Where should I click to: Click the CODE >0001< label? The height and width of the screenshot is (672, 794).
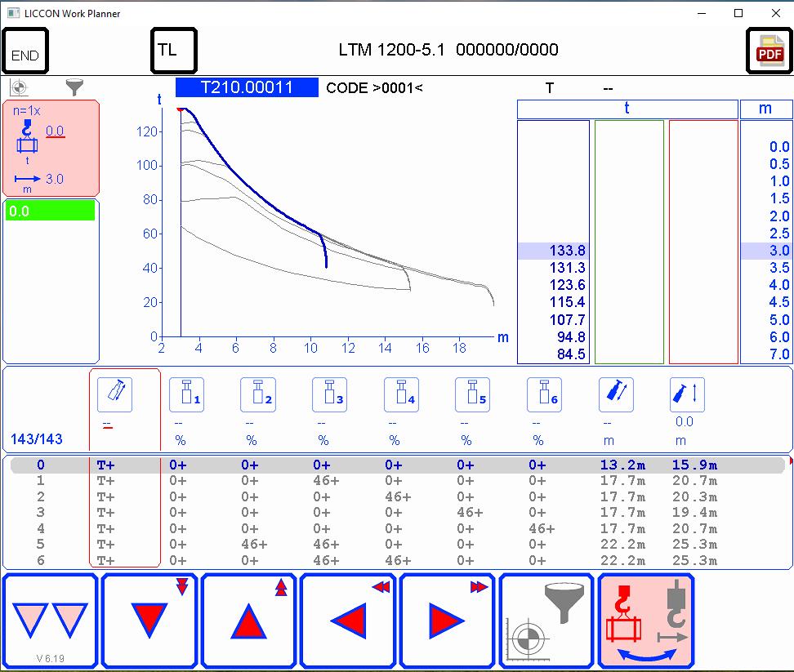pyautogui.click(x=374, y=87)
